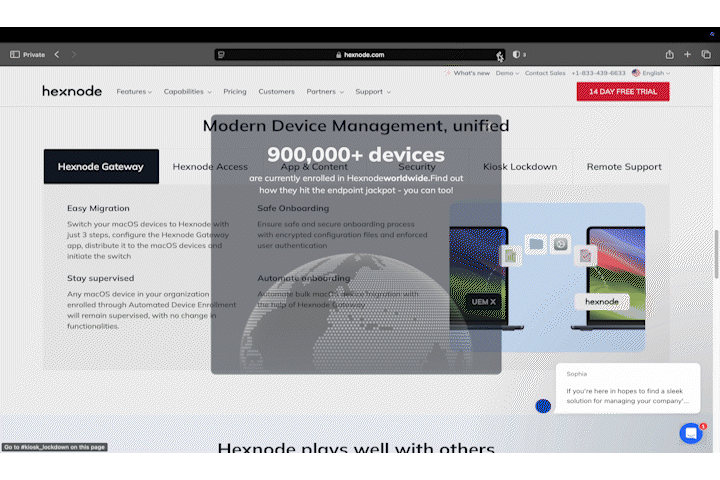Click the blue chat avatar dot
Screen dimensions: 720x480
point(543,406)
